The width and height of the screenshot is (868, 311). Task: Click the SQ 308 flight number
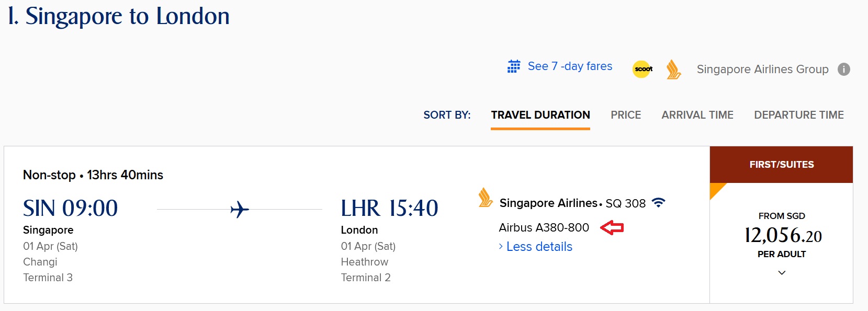[625, 203]
